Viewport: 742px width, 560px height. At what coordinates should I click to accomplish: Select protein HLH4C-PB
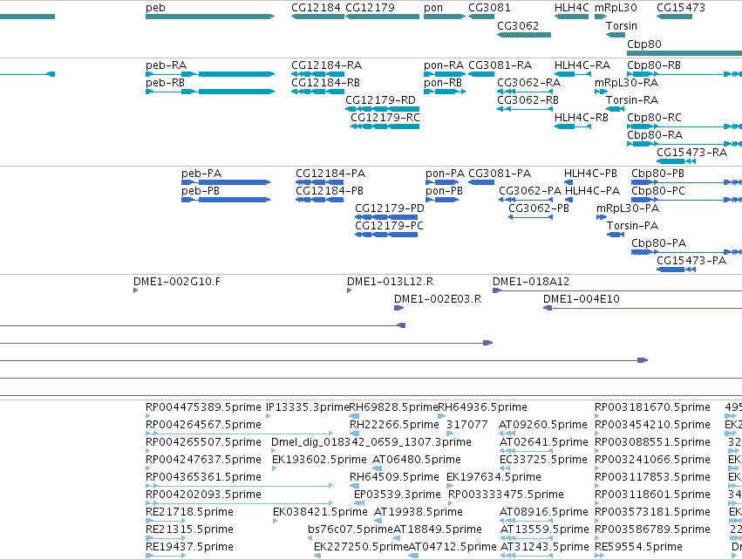click(568, 182)
